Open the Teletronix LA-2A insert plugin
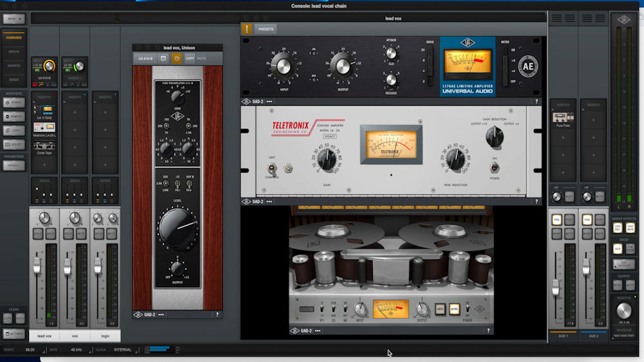Image resolution: width=644 pixels, height=362 pixels. pos(44,128)
